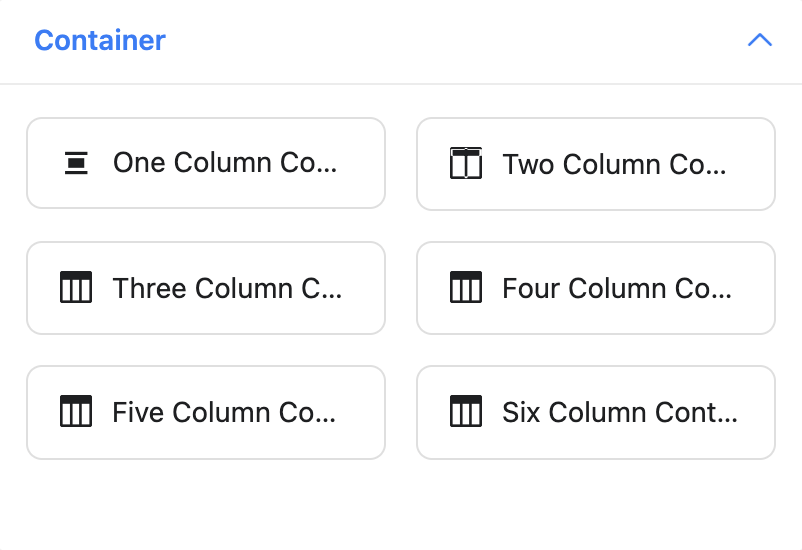Click the 'Six Column Cont...' label

(620, 412)
